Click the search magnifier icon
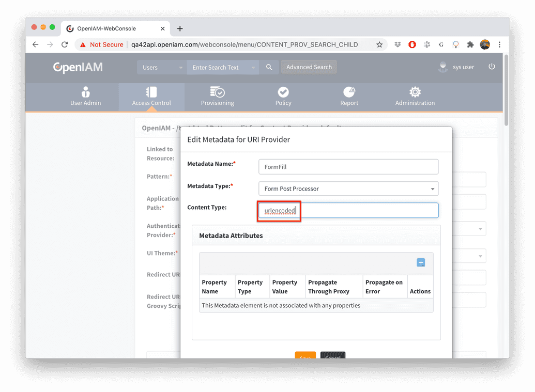The width and height of the screenshot is (535, 392). pyautogui.click(x=269, y=67)
